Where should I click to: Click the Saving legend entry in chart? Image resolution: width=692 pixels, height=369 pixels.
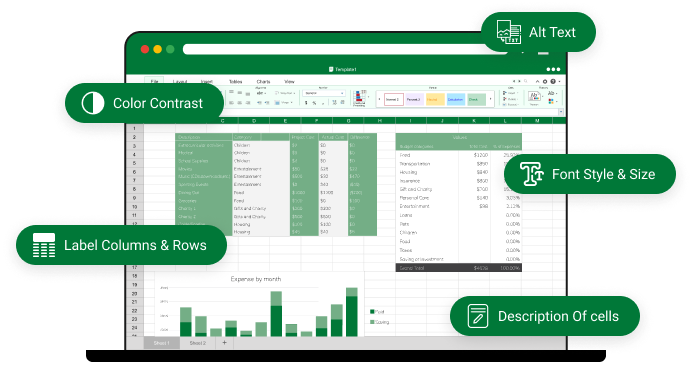coord(380,322)
